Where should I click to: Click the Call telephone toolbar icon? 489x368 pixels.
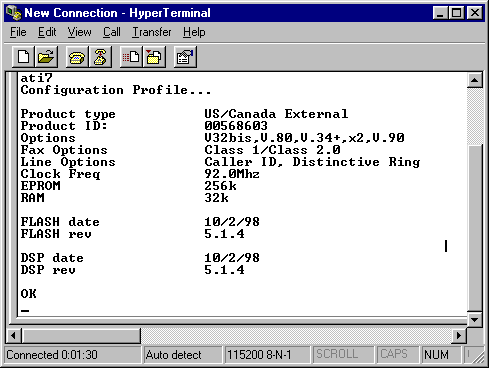[77, 57]
